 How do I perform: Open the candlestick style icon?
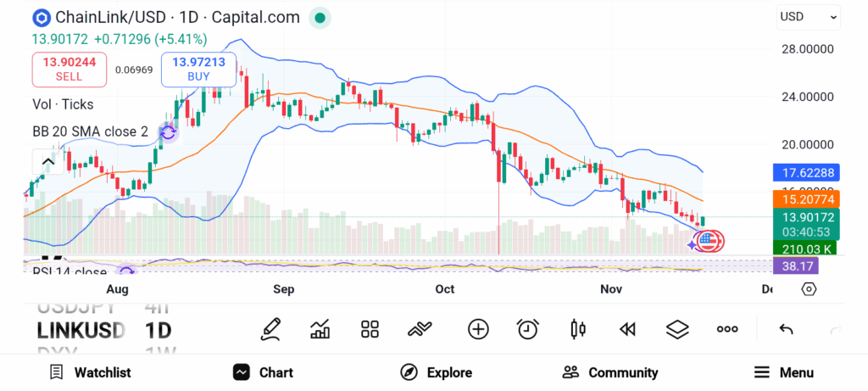(x=579, y=329)
